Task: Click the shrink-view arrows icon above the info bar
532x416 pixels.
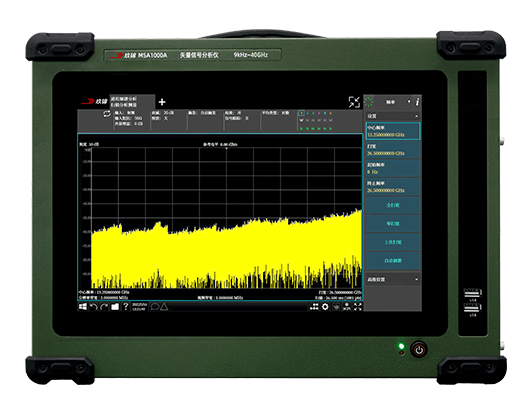Action: click(354, 102)
